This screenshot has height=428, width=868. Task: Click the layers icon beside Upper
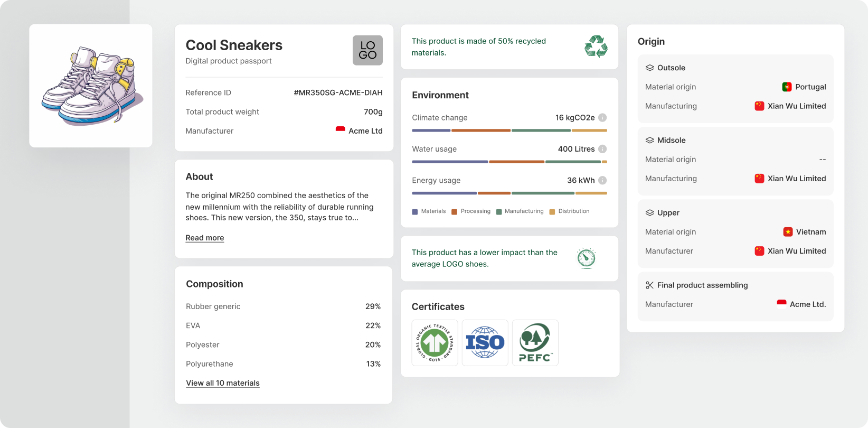point(649,213)
